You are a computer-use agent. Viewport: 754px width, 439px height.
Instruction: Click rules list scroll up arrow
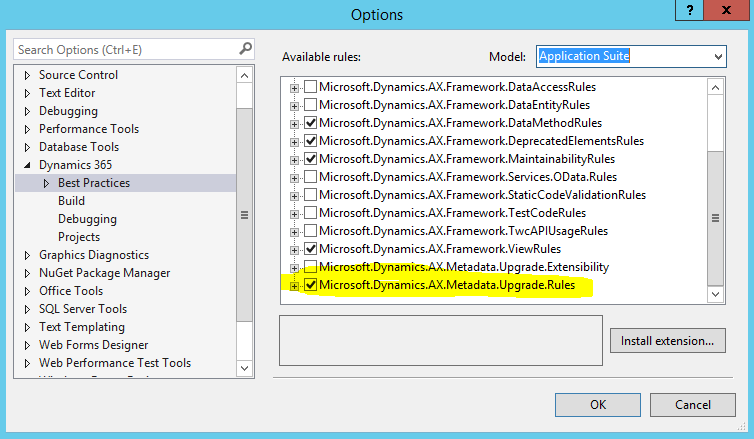pos(715,87)
